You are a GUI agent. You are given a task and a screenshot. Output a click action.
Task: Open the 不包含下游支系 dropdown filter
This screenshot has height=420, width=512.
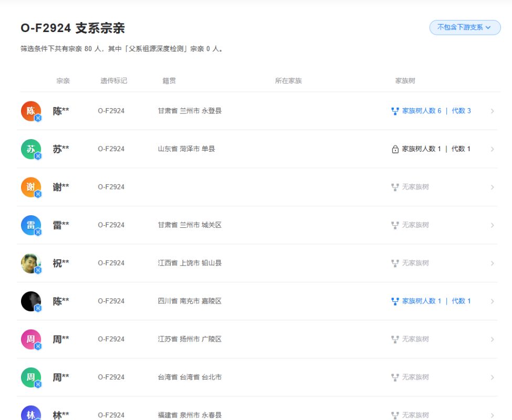(465, 27)
